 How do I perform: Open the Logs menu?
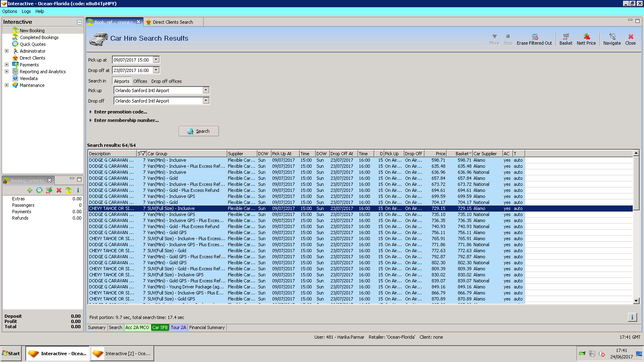(x=26, y=11)
